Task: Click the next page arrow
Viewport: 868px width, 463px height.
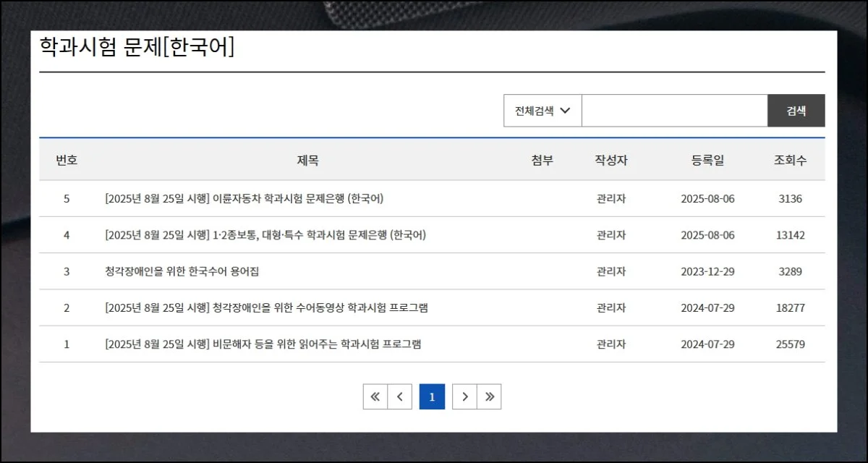Action: click(464, 396)
